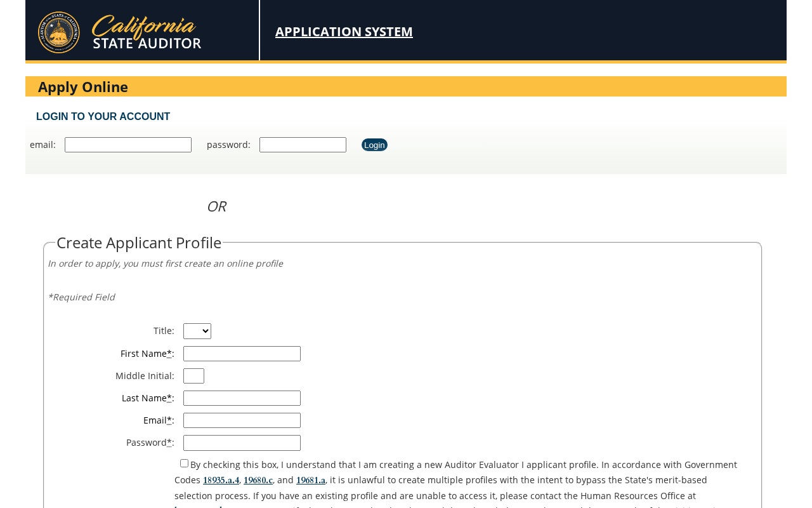The width and height of the screenshot is (812, 508).
Task: Click the Apply Online heading bar
Action: coord(406,87)
